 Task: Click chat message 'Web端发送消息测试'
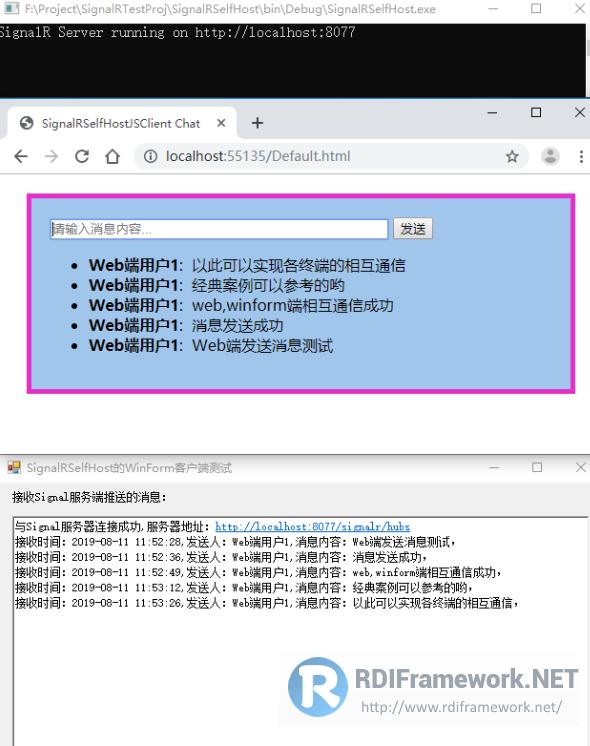pos(262,345)
